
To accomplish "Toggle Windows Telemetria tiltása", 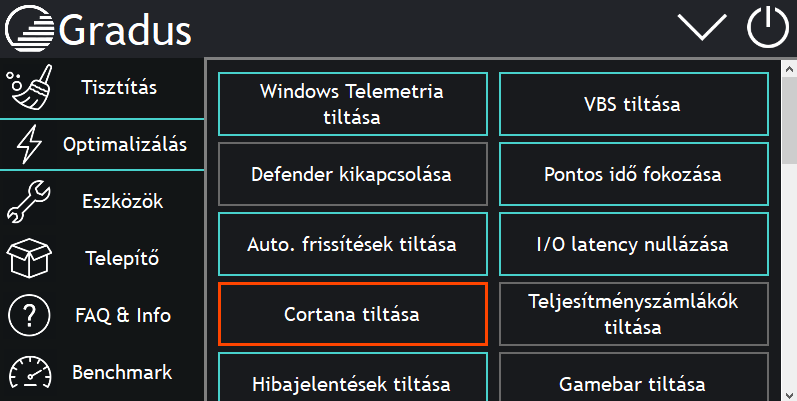I will (352, 103).
